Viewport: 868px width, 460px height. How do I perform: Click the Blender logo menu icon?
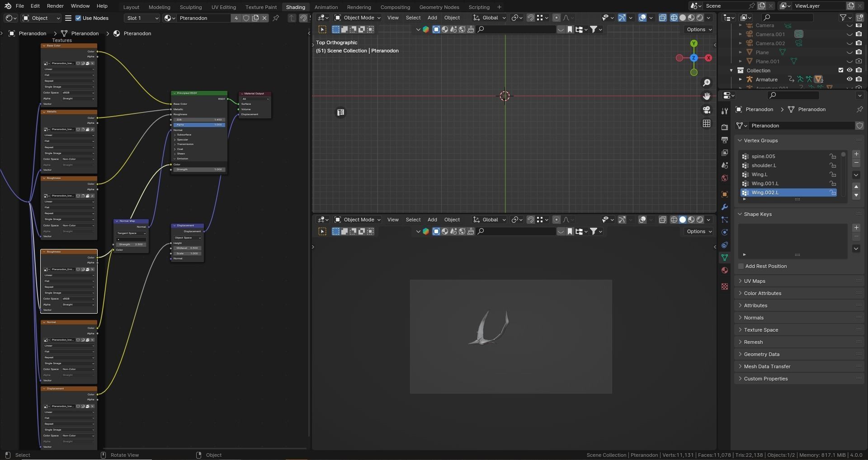click(8, 6)
